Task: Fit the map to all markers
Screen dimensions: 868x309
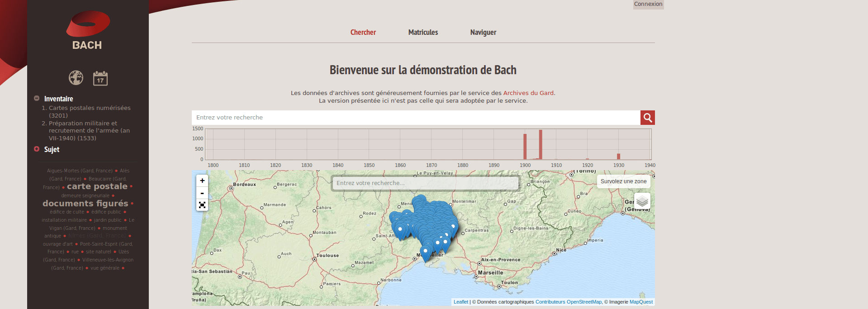Action: point(202,205)
